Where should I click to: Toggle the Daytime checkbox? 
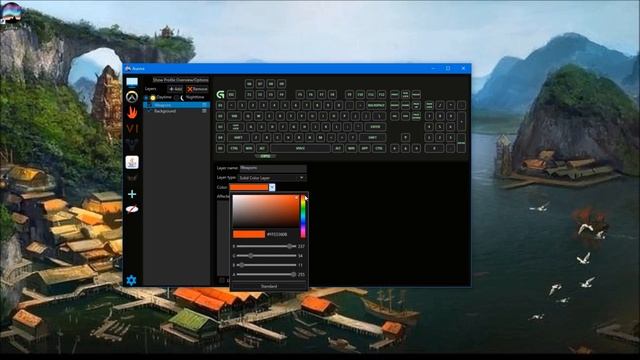point(147,98)
